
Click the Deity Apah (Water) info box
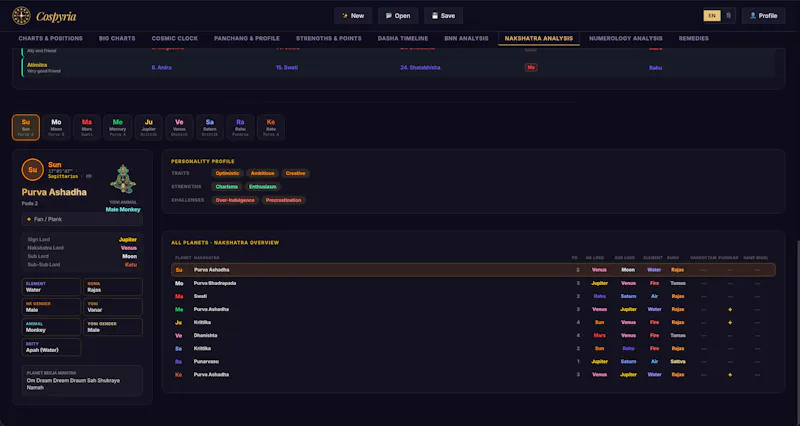(51, 347)
